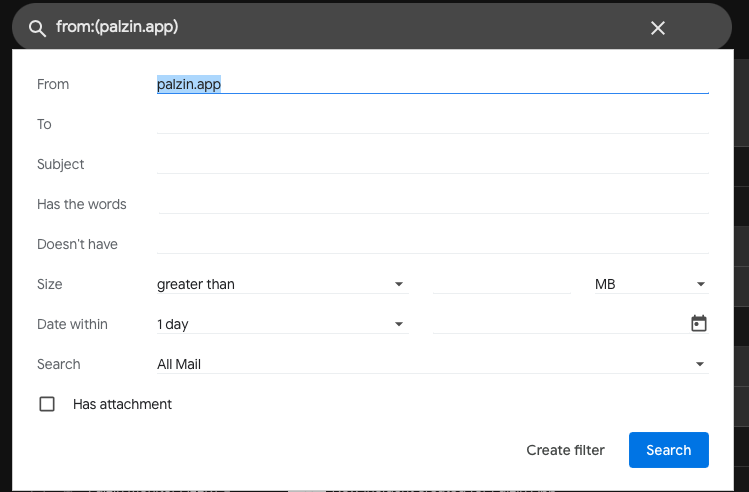Click the Create filter button
Image resolution: width=749 pixels, height=492 pixels.
[565, 450]
